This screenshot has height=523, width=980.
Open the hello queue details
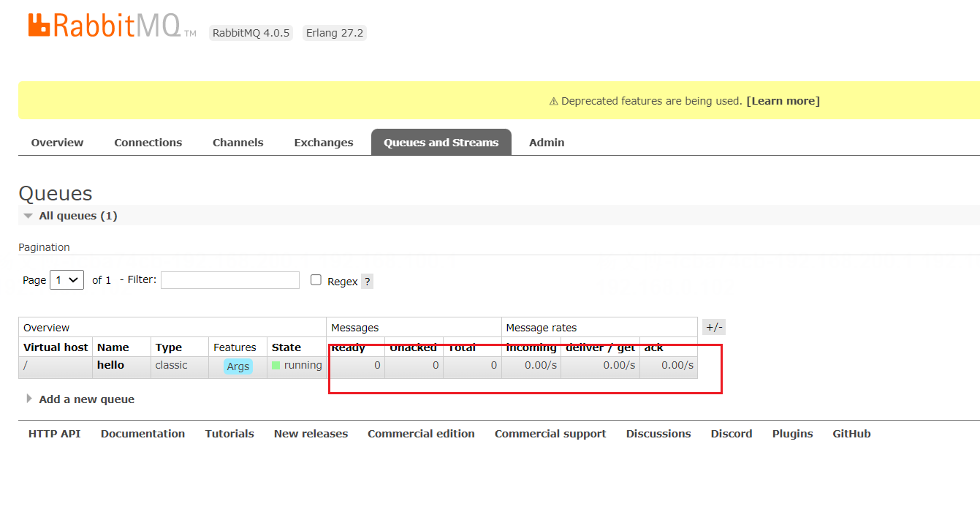tap(110, 365)
